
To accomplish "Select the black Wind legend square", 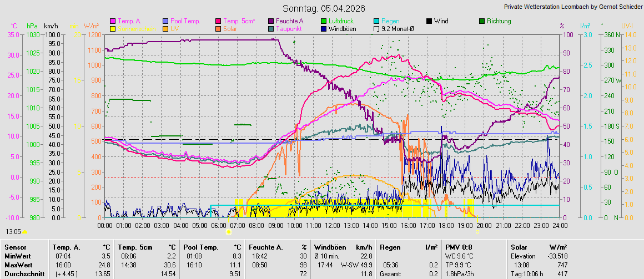I will pyautogui.click(x=429, y=21).
